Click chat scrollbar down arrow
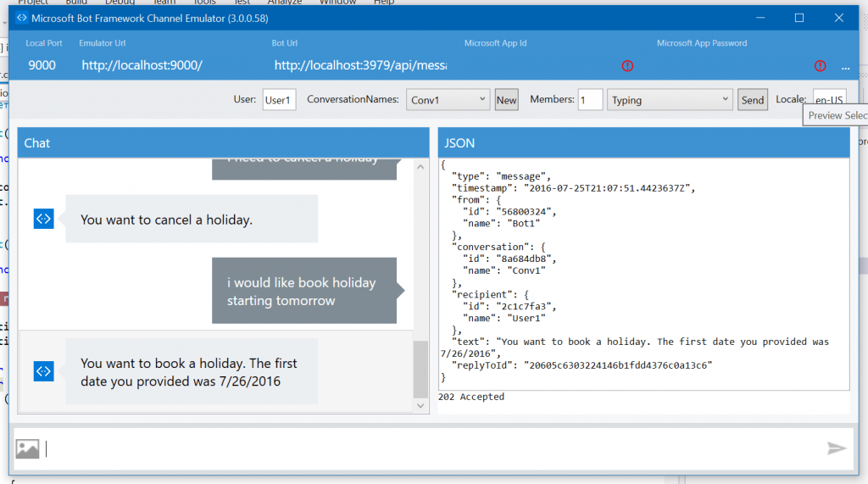The height and width of the screenshot is (484, 868). 420,405
